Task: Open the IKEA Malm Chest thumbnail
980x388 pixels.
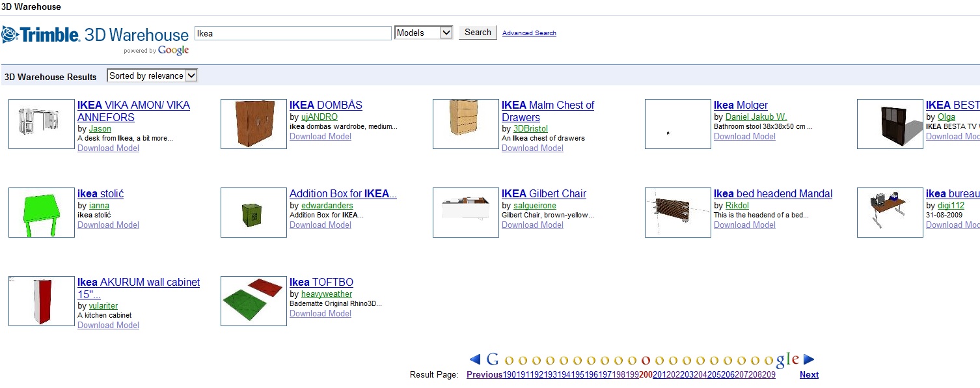Action: tap(466, 124)
